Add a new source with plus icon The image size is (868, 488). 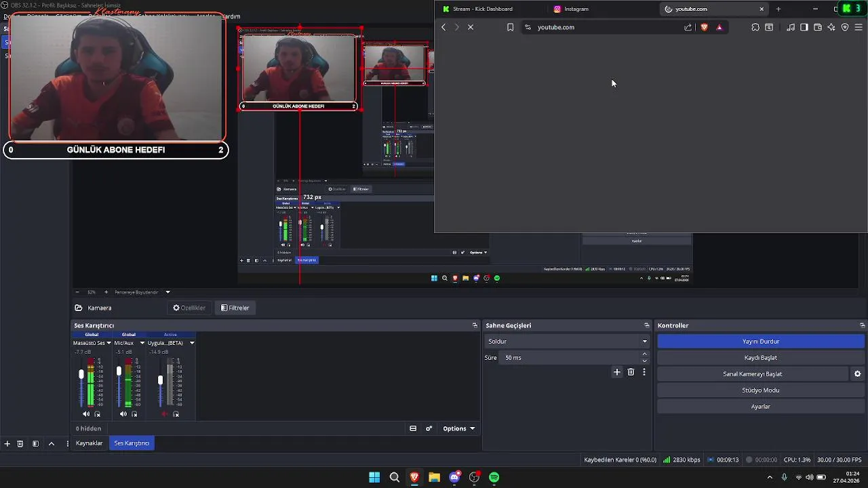(x=7, y=444)
